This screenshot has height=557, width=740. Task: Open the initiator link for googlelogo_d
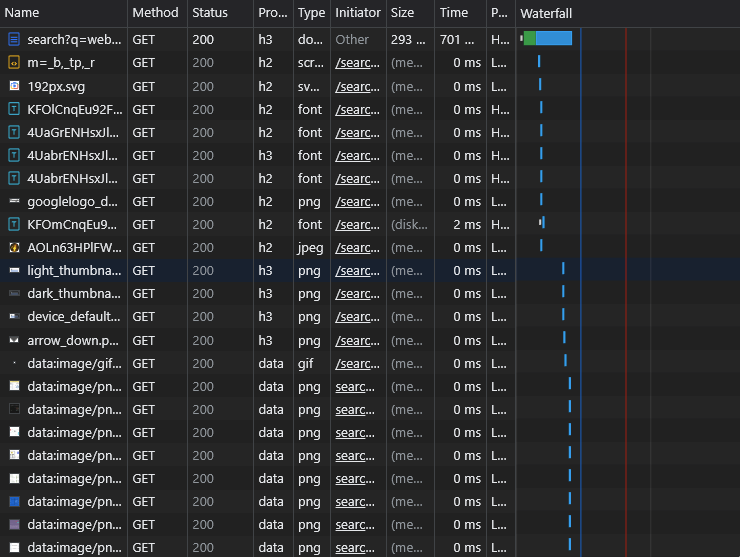[x=357, y=202]
